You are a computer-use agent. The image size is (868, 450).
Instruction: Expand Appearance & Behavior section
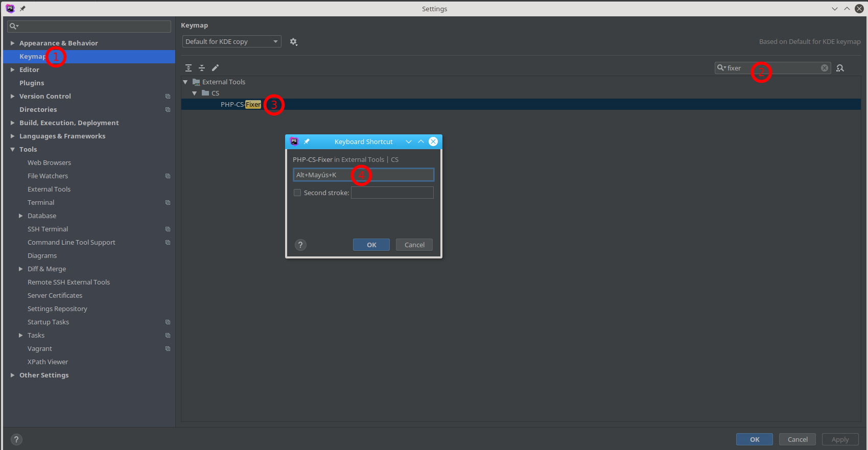click(13, 43)
